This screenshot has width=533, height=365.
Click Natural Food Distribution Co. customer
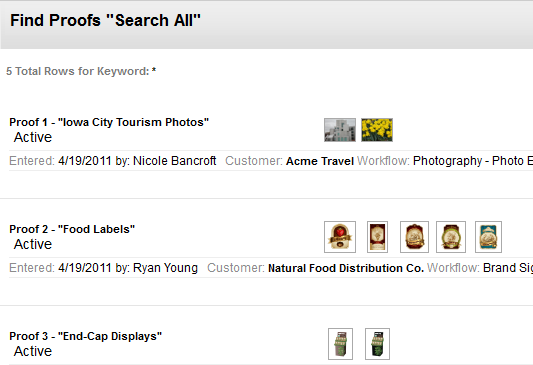pos(346,268)
